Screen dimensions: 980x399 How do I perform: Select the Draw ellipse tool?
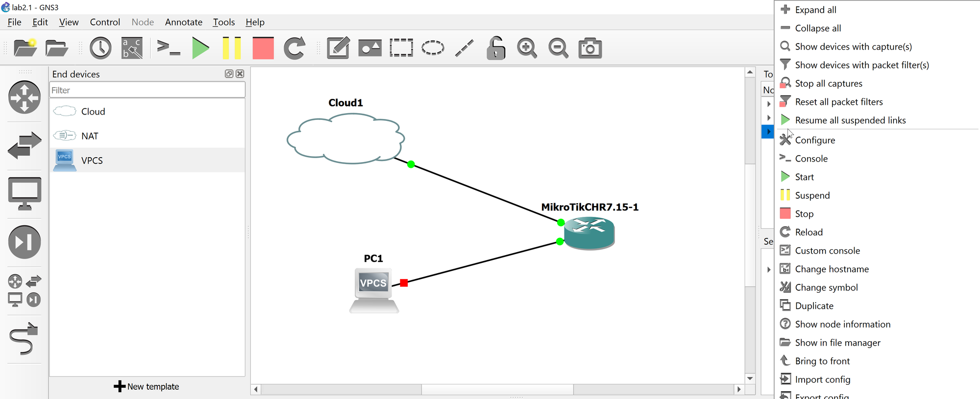click(x=433, y=48)
